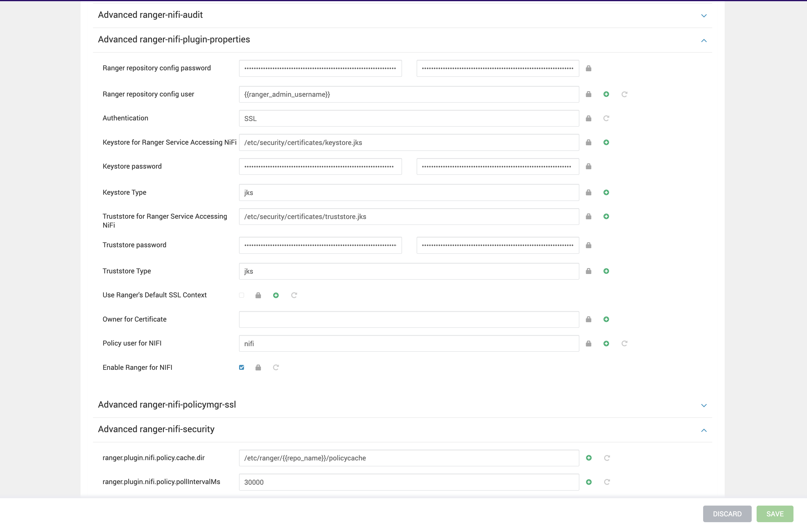The height and width of the screenshot is (532, 807).
Task: Click lock icon for Keystore for Ranger Service
Action: [589, 143]
